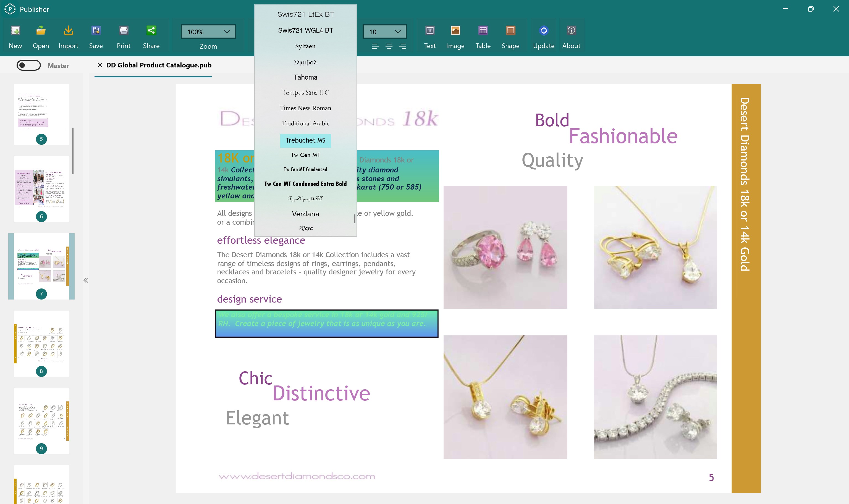Print the document using Print
Screen dimensions: 849x504
[124, 36]
